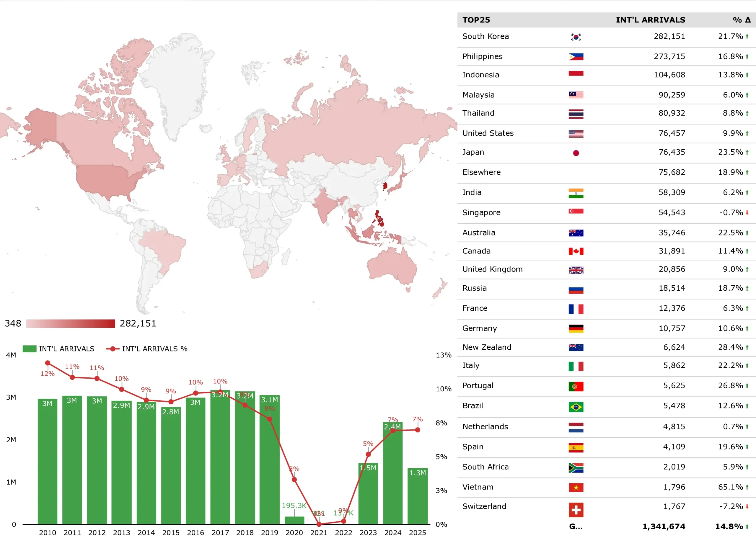Click the United Kingdom flag icon
The image size is (756, 545).
(576, 270)
